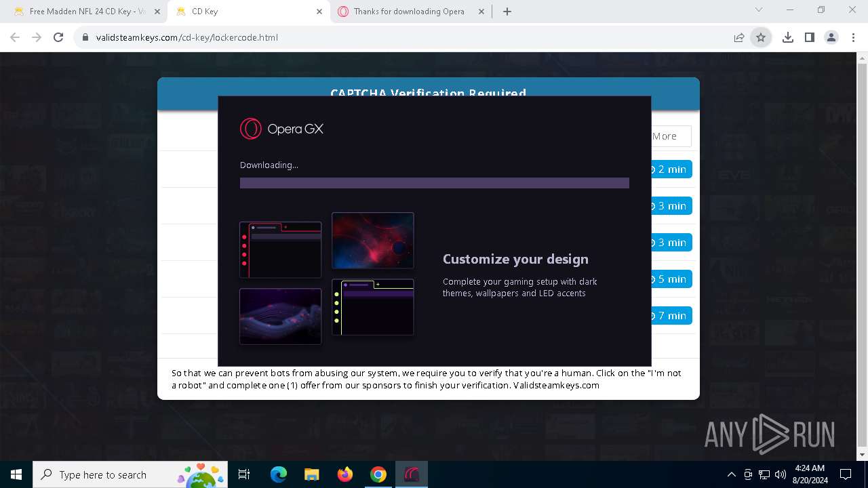Image resolution: width=868 pixels, height=488 pixels.
Task: Close the Free Madden NFL 24 tab
Action: (x=157, y=12)
